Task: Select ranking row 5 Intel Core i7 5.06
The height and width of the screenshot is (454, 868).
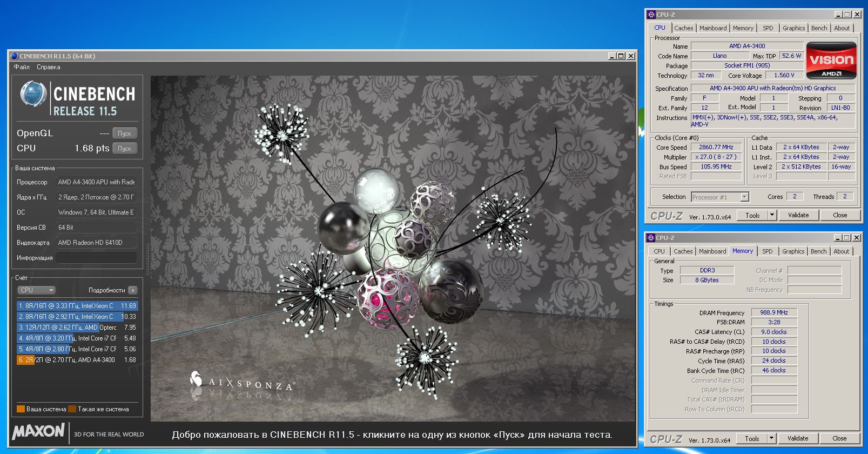Action: tap(77, 349)
